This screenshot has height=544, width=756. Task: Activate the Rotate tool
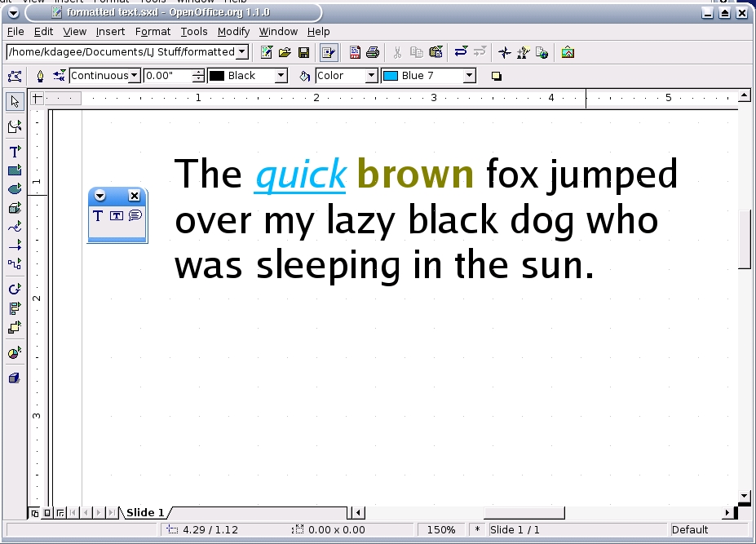(x=14, y=290)
